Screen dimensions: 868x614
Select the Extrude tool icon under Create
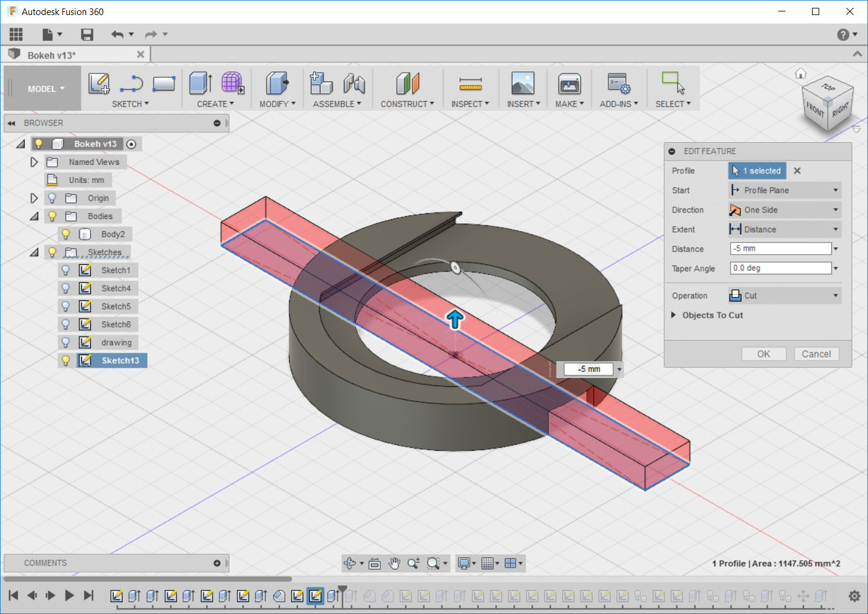pos(200,83)
